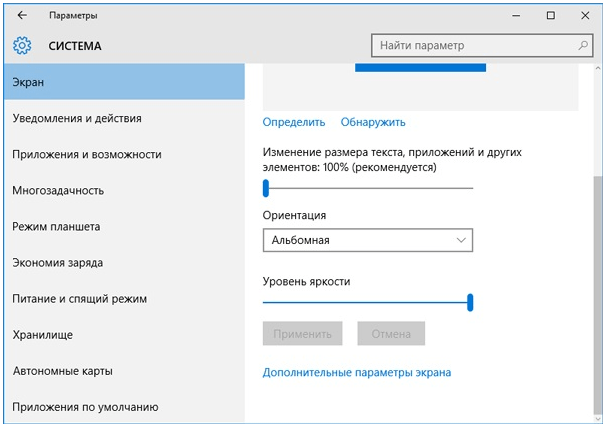605x424 pixels.
Task: Click the settings gear icon
Action: (x=22, y=46)
